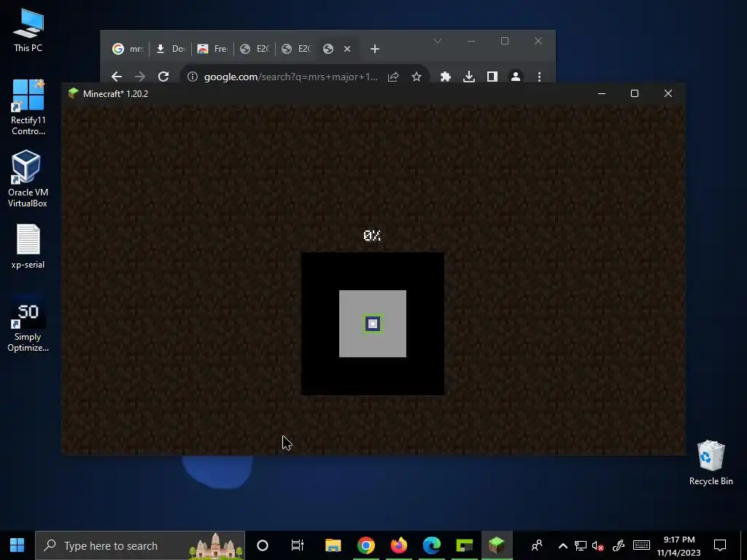
Task: Click the Chrome address bar URL
Action: (291, 77)
